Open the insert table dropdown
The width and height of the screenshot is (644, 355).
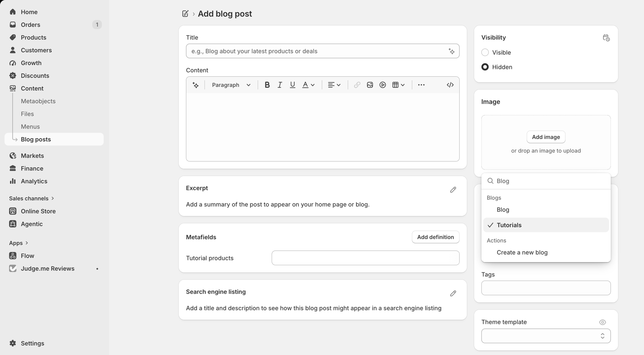pyautogui.click(x=399, y=85)
